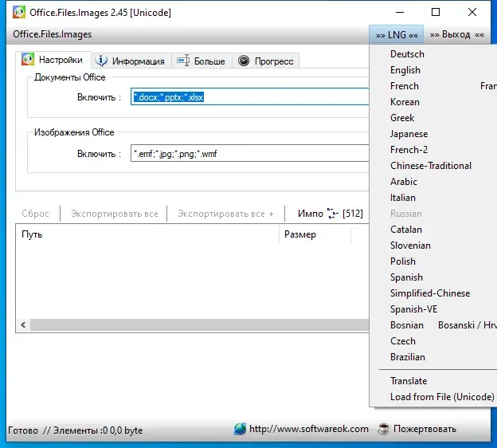
Task: Sort by Путь column header
Action: pos(147,234)
